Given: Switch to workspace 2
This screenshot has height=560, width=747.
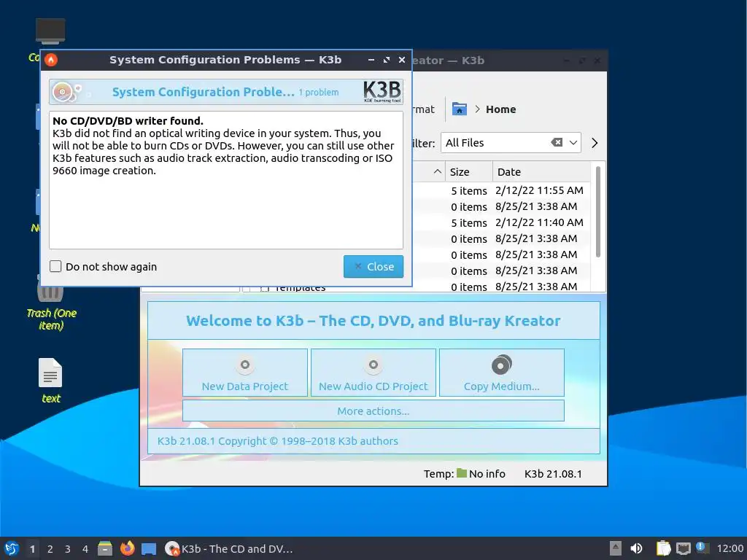Looking at the screenshot, I should pyautogui.click(x=50, y=548).
